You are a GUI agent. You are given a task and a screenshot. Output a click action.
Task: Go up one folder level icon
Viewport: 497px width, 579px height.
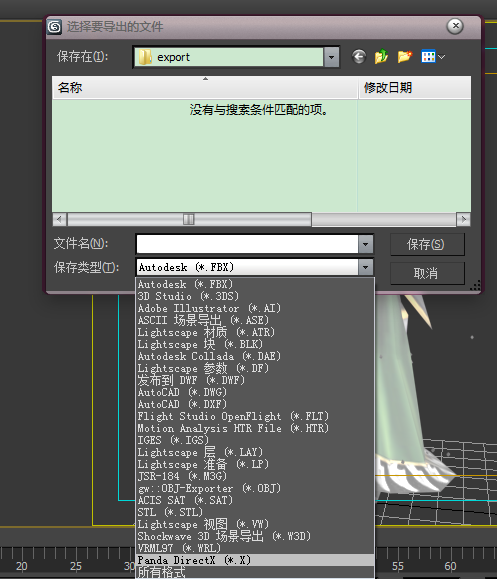381,57
